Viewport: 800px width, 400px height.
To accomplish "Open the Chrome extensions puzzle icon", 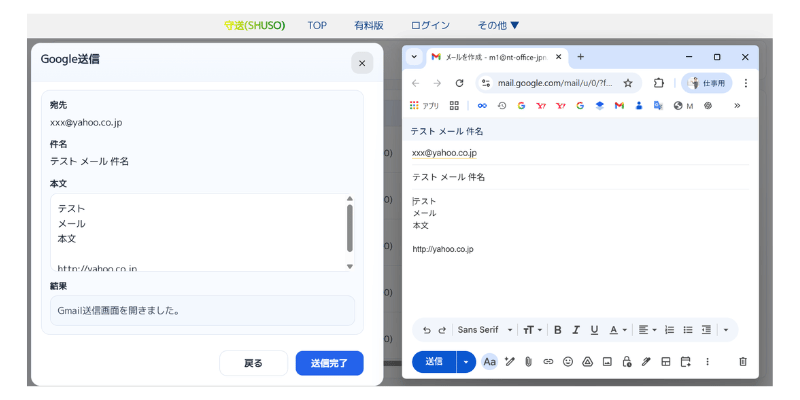I will click(659, 83).
